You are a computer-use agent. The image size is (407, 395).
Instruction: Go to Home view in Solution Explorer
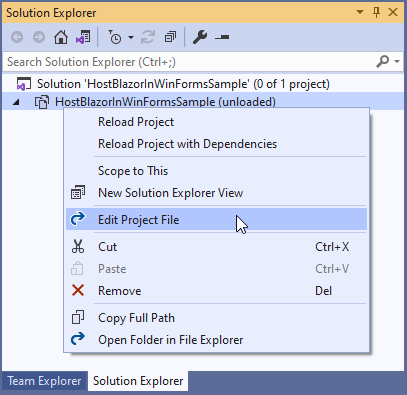(x=61, y=37)
